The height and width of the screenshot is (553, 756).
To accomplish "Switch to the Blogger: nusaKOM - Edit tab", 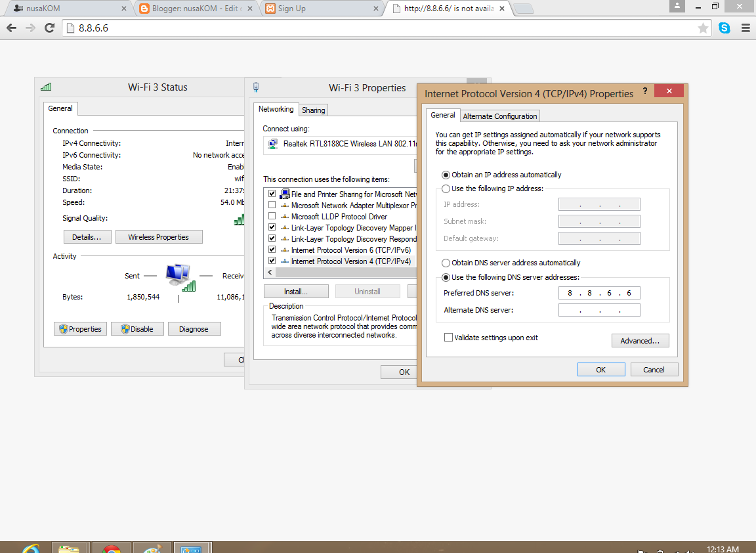I will click(197, 8).
